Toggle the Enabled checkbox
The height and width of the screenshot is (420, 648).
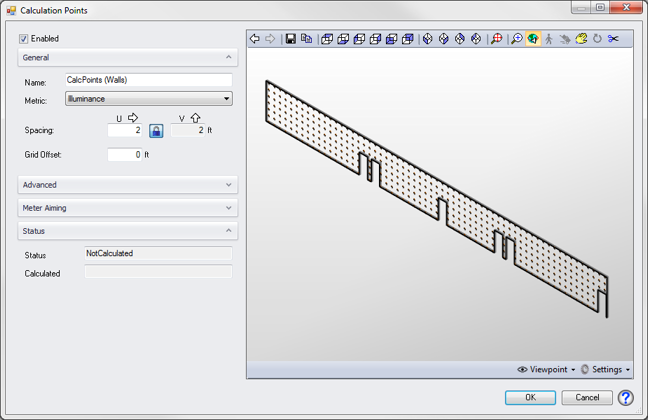[24, 39]
